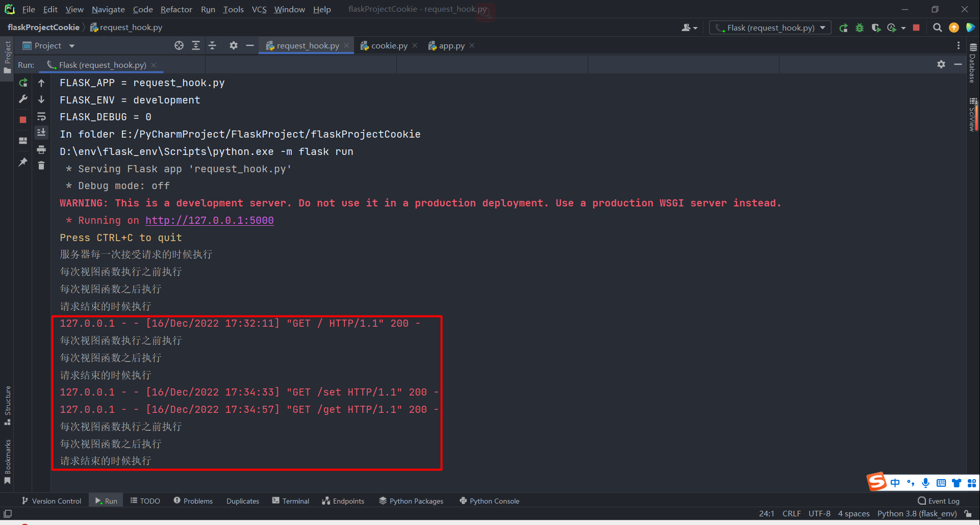Viewport: 980px width, 525px height.
Task: Open Flask (request_hook.py) run configuration dropdown
Action: click(770, 28)
